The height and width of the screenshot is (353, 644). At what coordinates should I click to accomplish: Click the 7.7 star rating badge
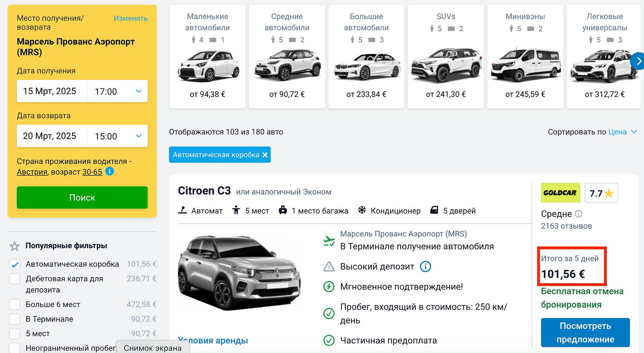click(x=601, y=193)
